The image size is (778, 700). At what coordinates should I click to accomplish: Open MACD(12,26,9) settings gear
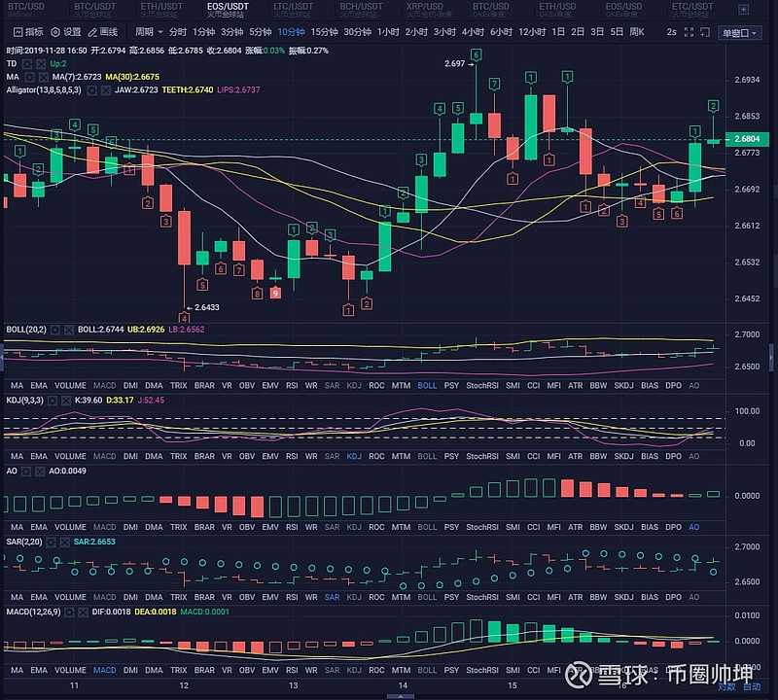(x=69, y=612)
